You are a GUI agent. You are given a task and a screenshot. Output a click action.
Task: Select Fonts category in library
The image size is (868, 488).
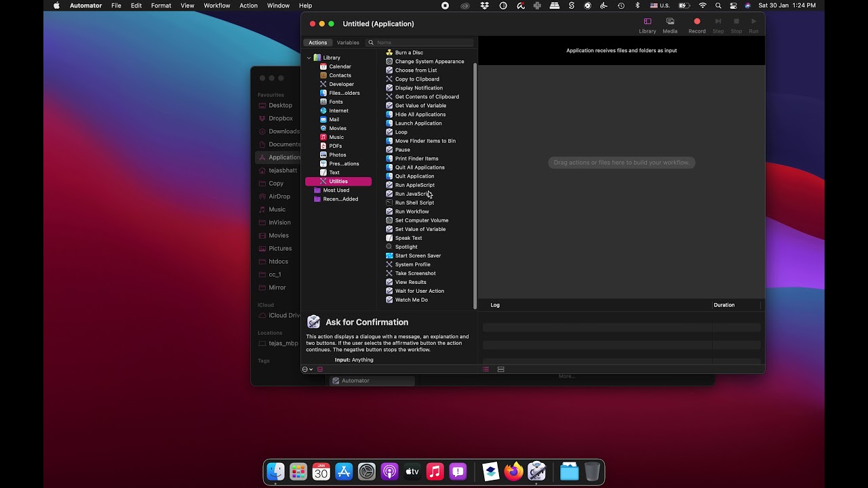[336, 102]
